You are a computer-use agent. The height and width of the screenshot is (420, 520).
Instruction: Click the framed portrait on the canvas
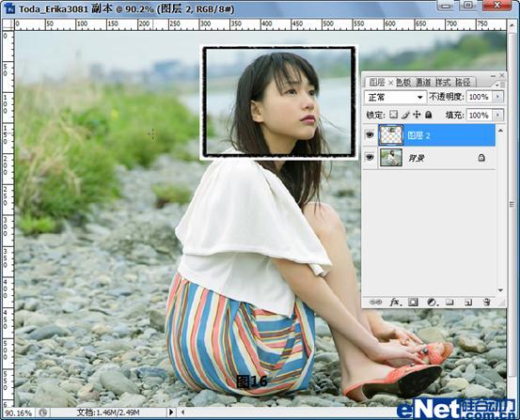point(279,101)
